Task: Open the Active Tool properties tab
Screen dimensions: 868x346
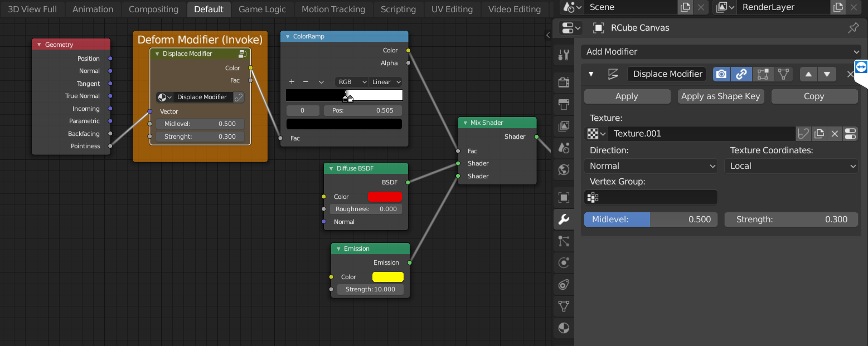Action: [x=564, y=55]
